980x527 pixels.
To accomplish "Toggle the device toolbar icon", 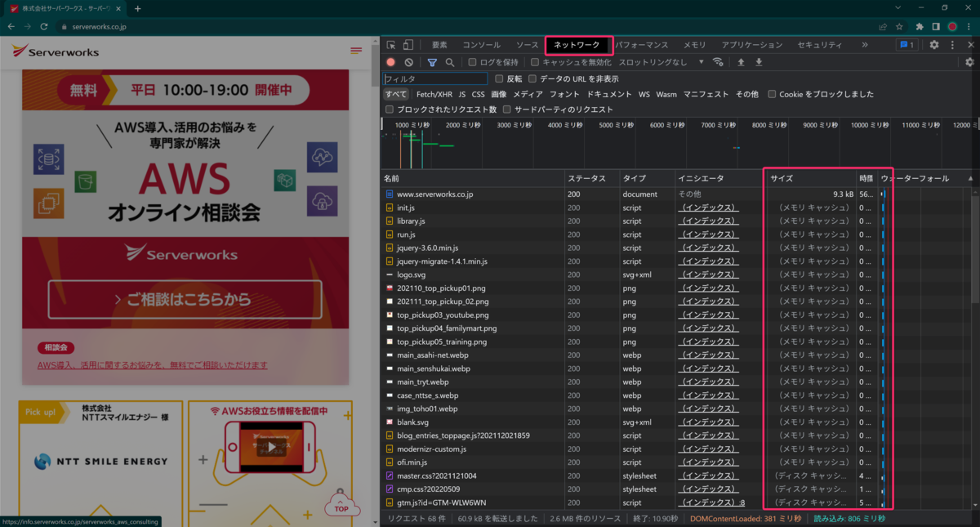I will coord(408,45).
